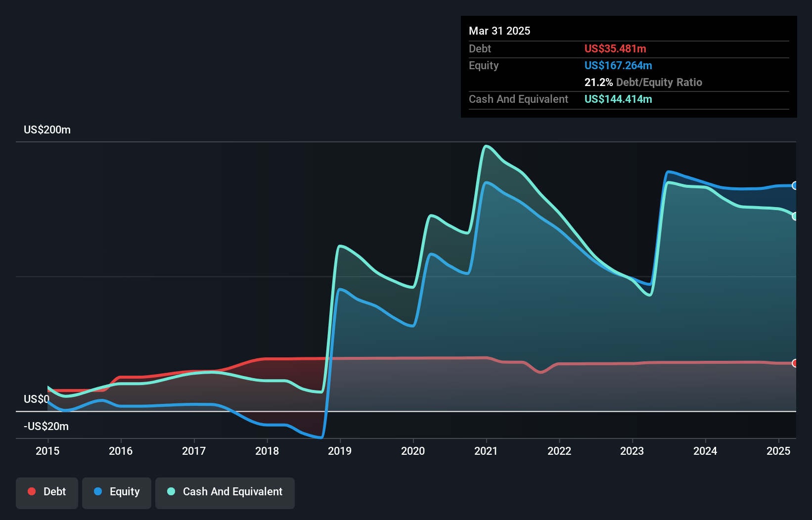Toggle the Equity legend button
This screenshot has height=520, width=812.
[x=117, y=493]
